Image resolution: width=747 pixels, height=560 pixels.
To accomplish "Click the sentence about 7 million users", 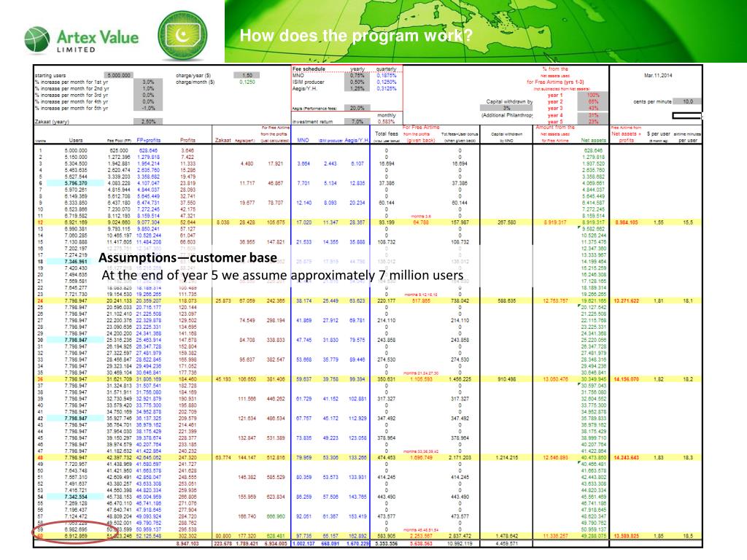I will 282,275.
